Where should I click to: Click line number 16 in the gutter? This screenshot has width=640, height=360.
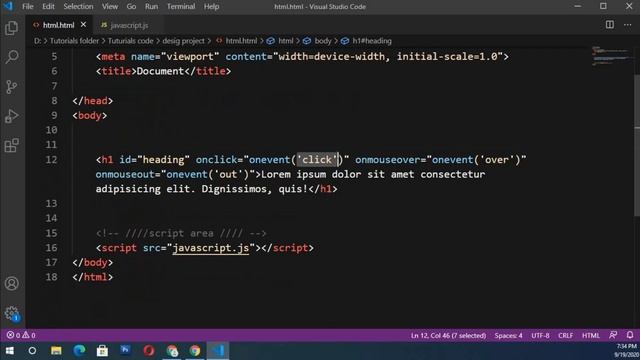pyautogui.click(x=51, y=248)
